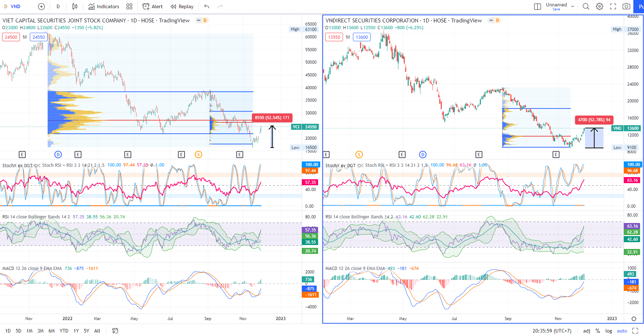The height and width of the screenshot is (335, 644).
Task: Open the D time interval menu
Action: pyautogui.click(x=58, y=6)
